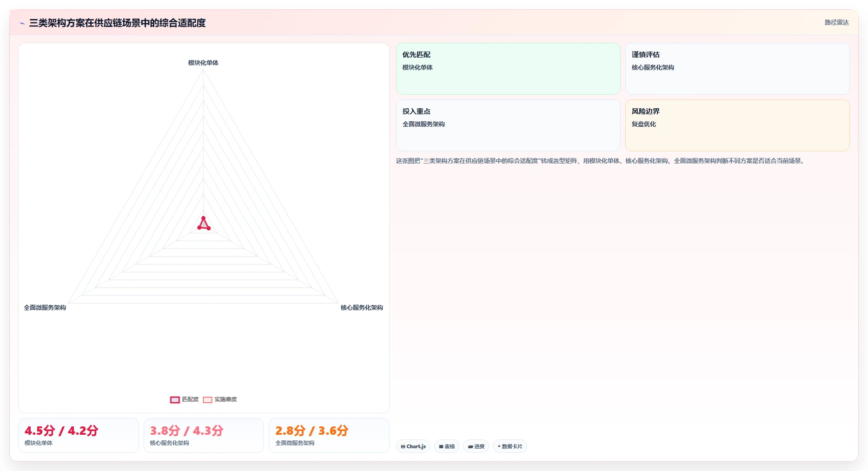Open the 投入重点 card

coord(508,125)
